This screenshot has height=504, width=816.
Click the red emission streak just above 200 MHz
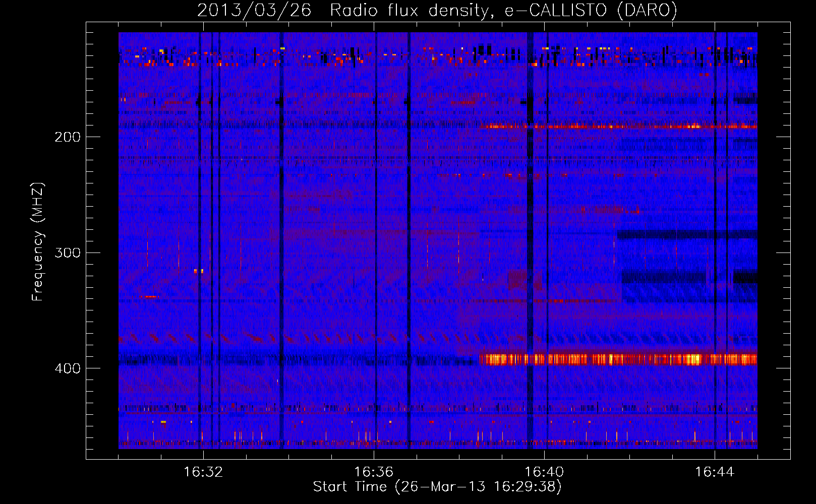[x=618, y=126]
